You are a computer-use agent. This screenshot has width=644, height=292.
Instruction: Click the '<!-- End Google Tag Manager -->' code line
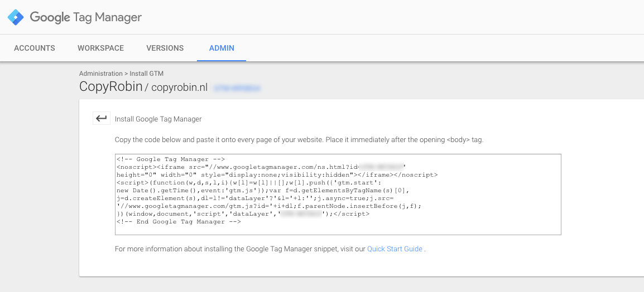179,221
